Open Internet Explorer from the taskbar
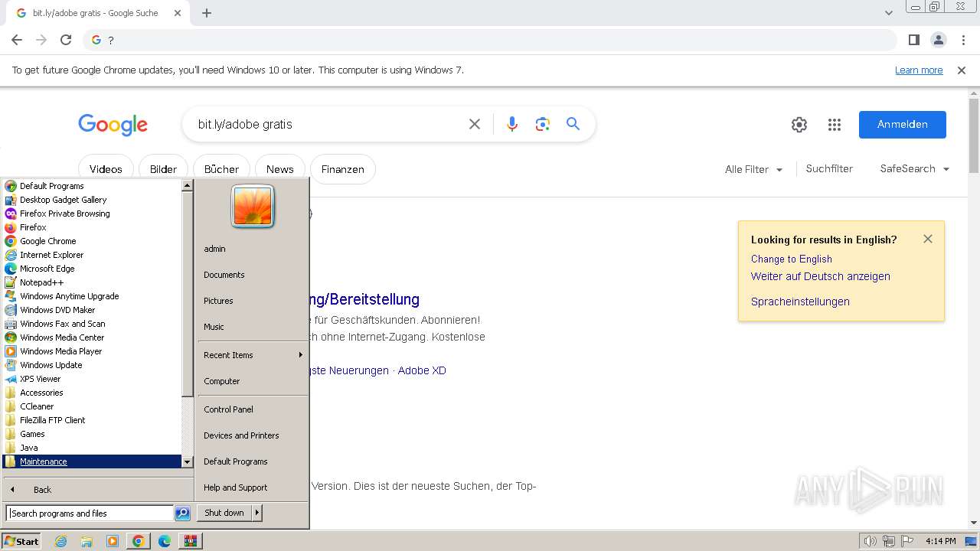This screenshot has width=980, height=551. click(61, 541)
